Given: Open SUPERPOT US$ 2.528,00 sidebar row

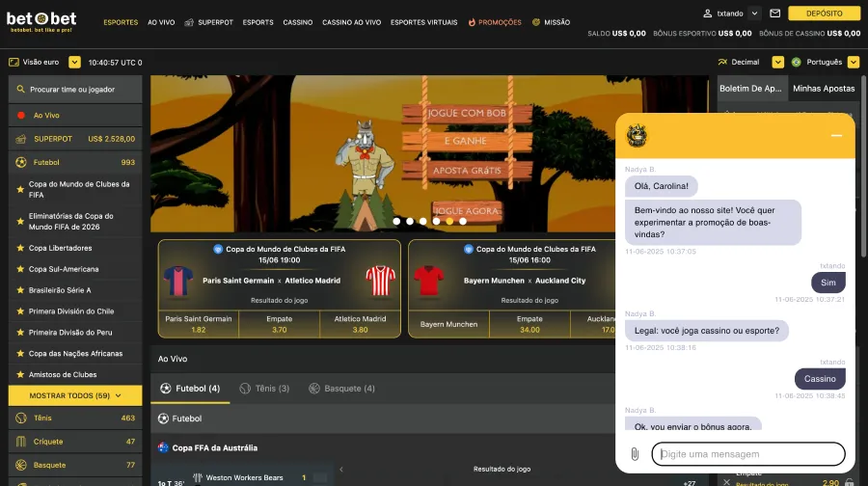Looking at the screenshot, I should coord(75,139).
